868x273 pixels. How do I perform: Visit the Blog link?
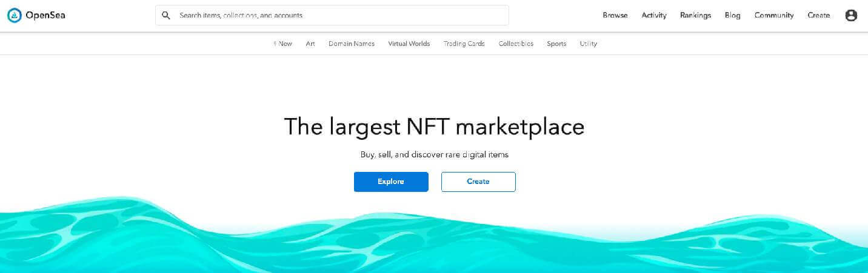click(x=732, y=15)
